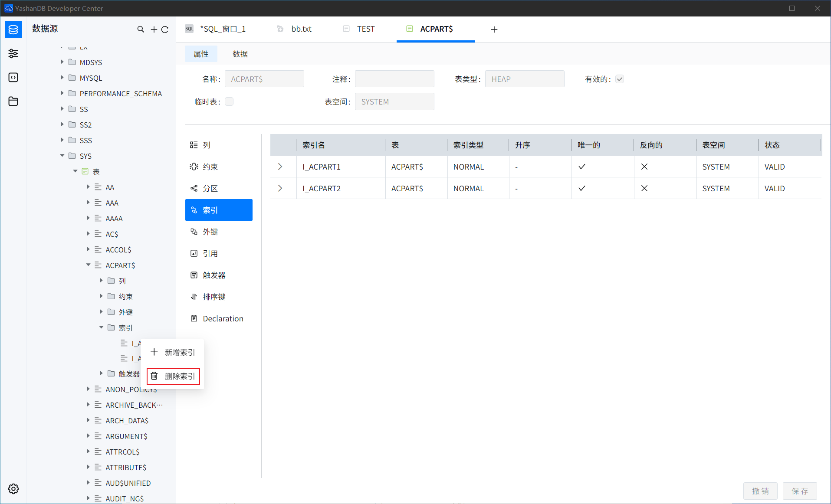The image size is (831, 504).
Task: Expand the I_ACPART1 index row
Action: 280,167
